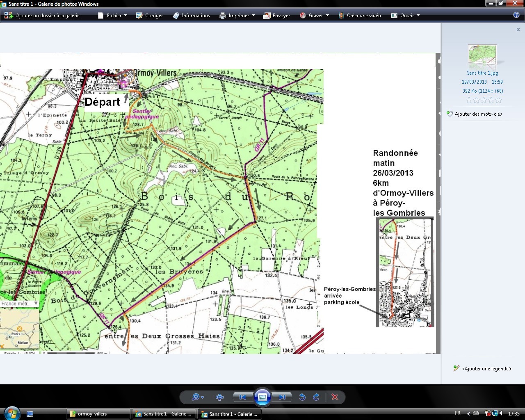Expand the Ouvrir dropdown menu
This screenshot has width=525, height=420.
click(405, 16)
